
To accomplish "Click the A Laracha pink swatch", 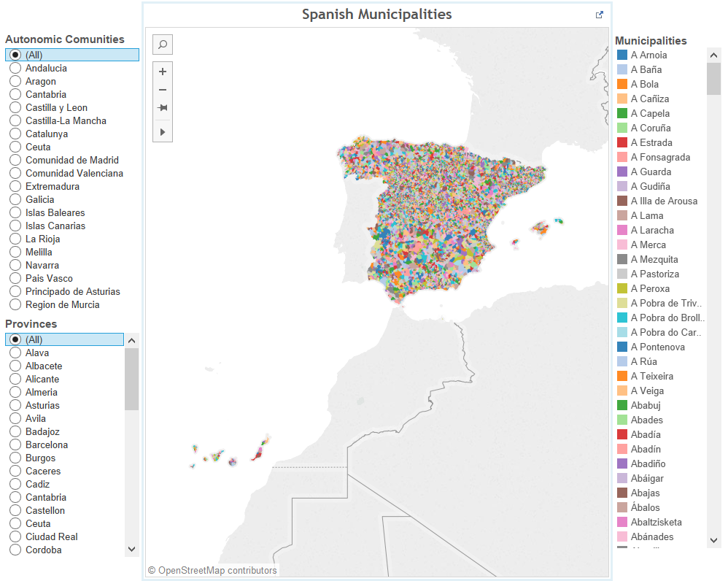I will tap(622, 230).
